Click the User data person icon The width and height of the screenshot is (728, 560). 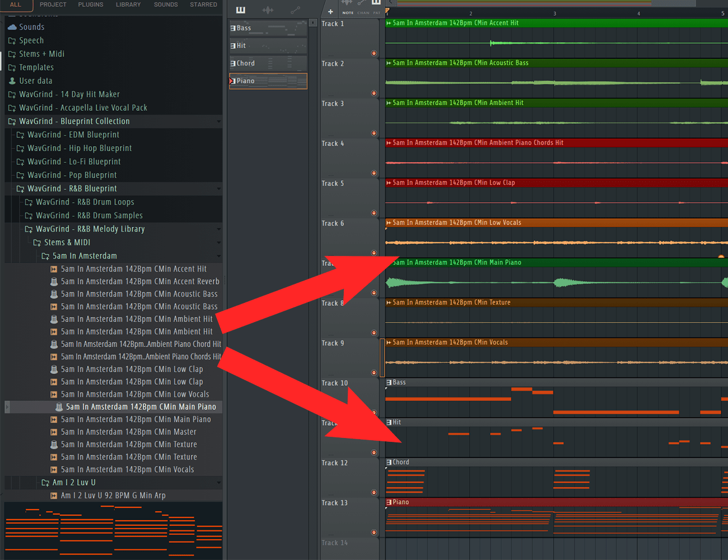[x=12, y=81]
